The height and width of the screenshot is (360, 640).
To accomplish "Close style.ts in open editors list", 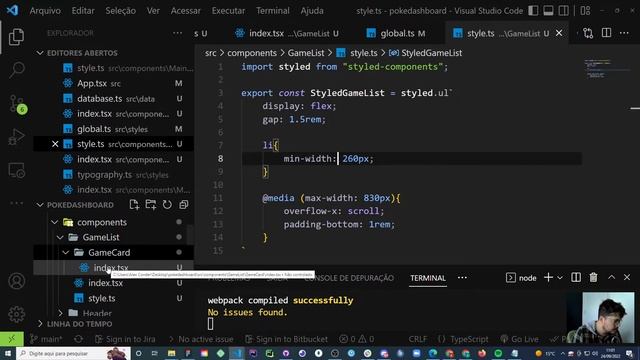I will point(55,144).
